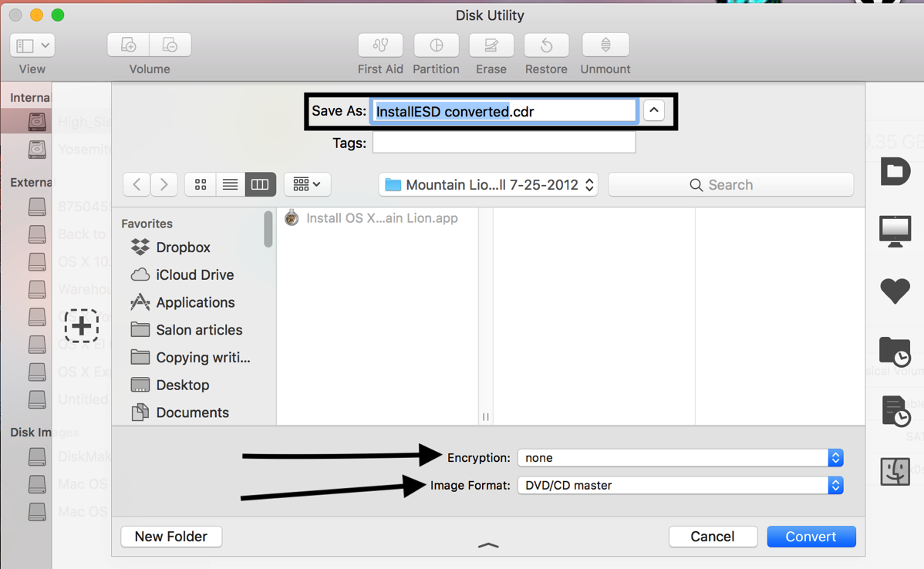Image resolution: width=924 pixels, height=569 pixels.
Task: Click the dashed plus add icon
Action: 81,325
